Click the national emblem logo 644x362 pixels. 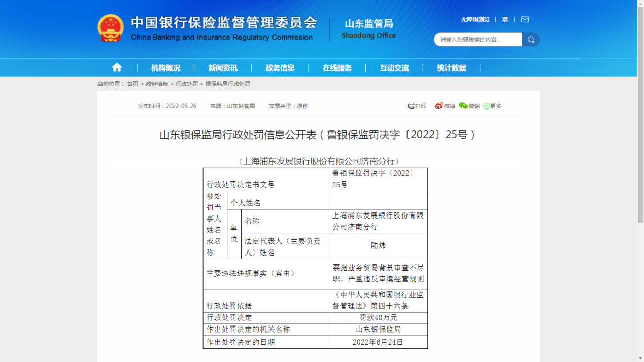[x=111, y=28]
